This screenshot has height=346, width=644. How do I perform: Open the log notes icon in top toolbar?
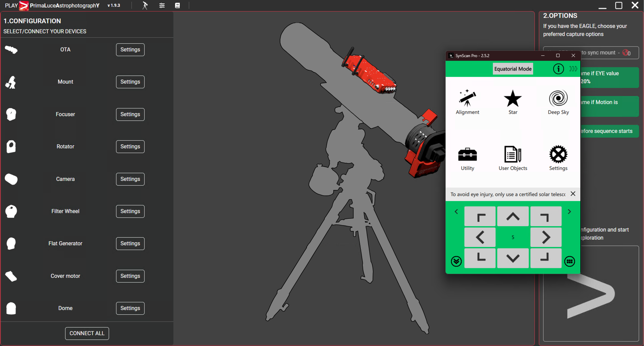point(177,5)
